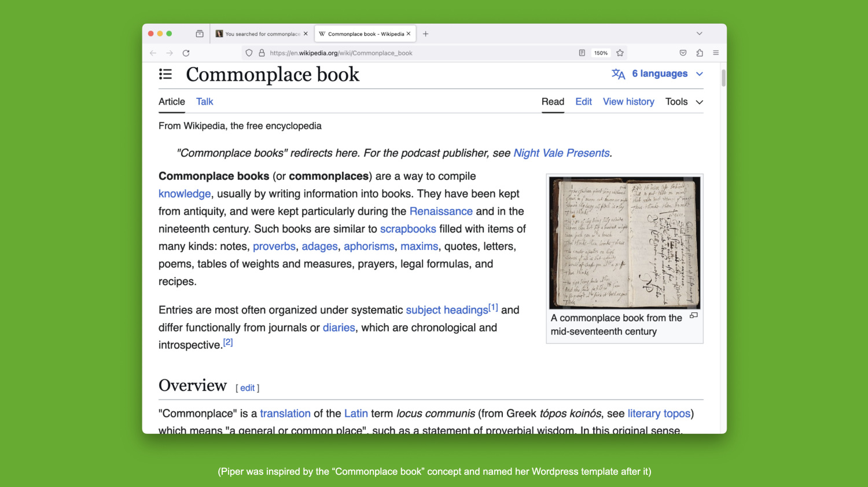Click the Wikipedia URL address field

pos(405,53)
